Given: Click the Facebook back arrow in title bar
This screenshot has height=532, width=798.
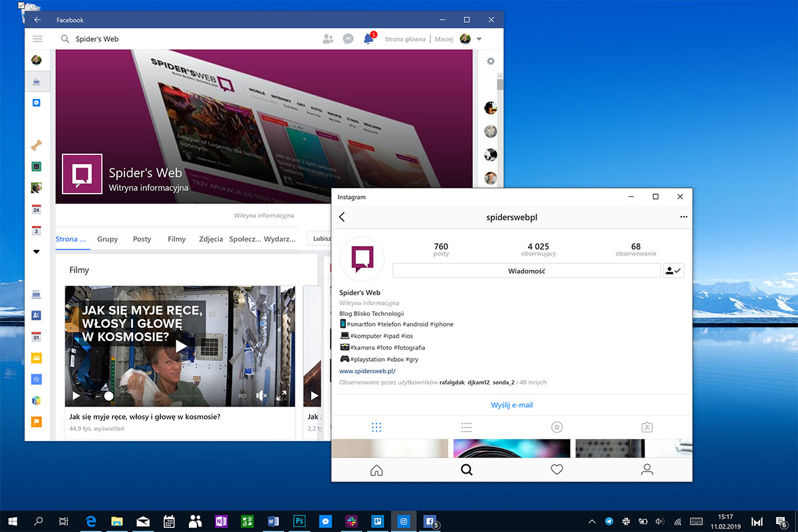Looking at the screenshot, I should tap(37, 20).
